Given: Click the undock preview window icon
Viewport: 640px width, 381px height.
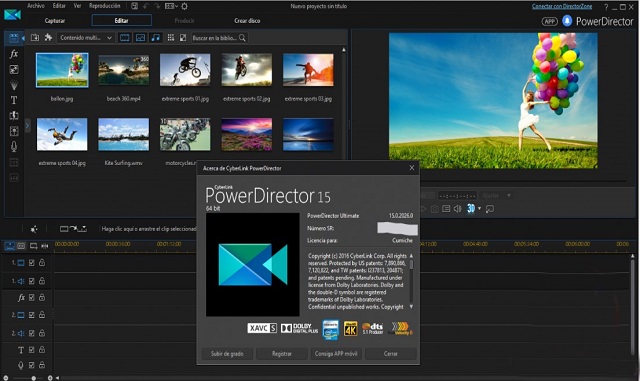Looking at the screenshot, I should [x=490, y=209].
